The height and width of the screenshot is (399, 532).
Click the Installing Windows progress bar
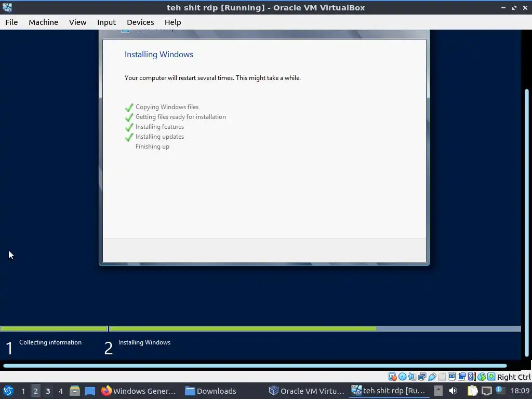click(x=315, y=328)
